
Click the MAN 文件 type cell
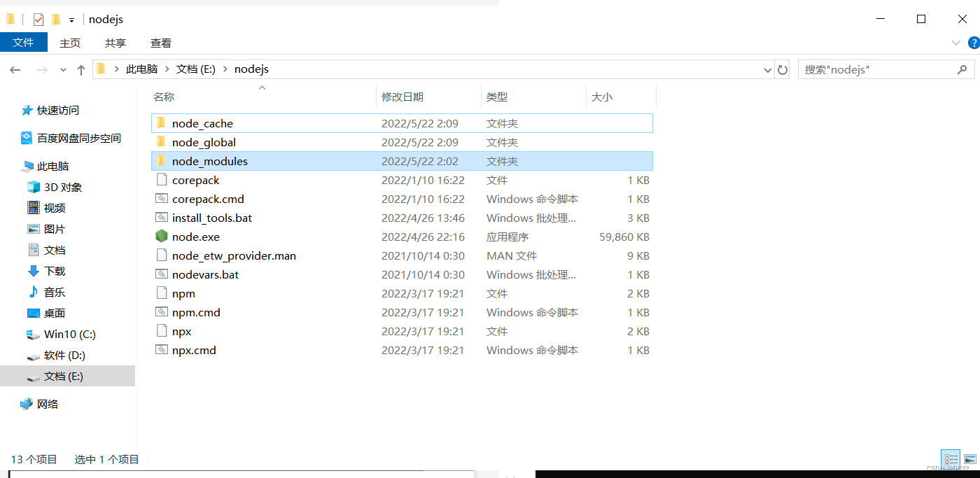click(x=512, y=255)
